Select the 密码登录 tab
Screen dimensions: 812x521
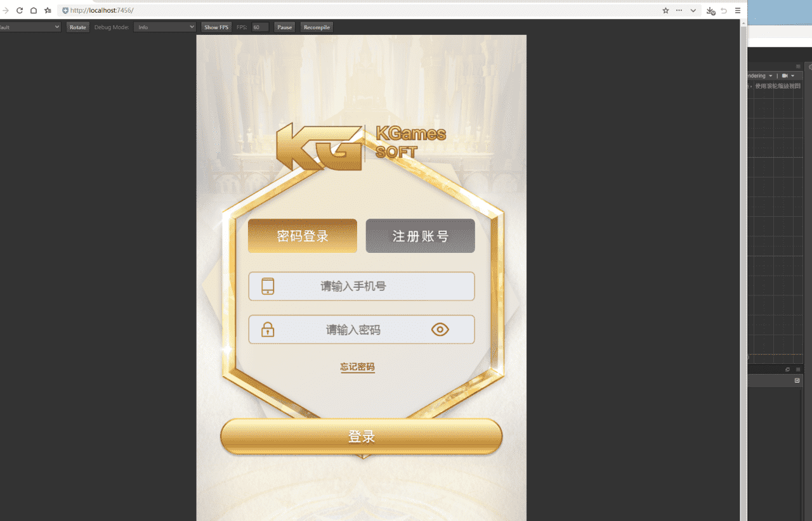pyautogui.click(x=303, y=236)
